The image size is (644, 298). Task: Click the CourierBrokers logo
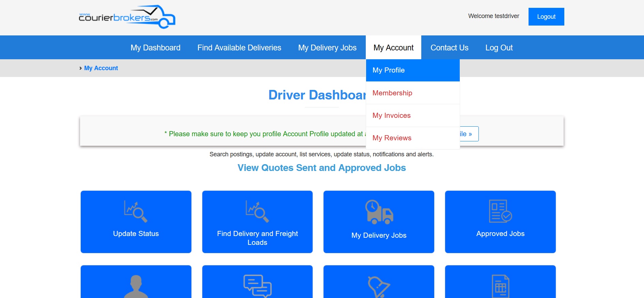pyautogui.click(x=127, y=17)
